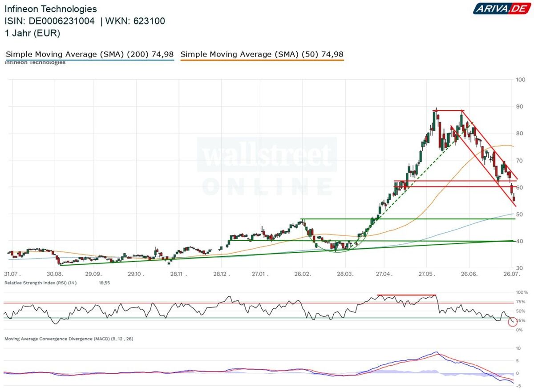This screenshot has height=392, width=534.
Task: Click the 31.07. date axis label
Action: coord(12,275)
